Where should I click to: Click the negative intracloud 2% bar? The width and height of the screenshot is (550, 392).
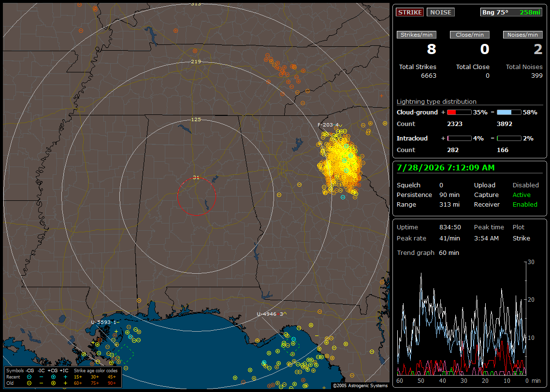pos(509,139)
